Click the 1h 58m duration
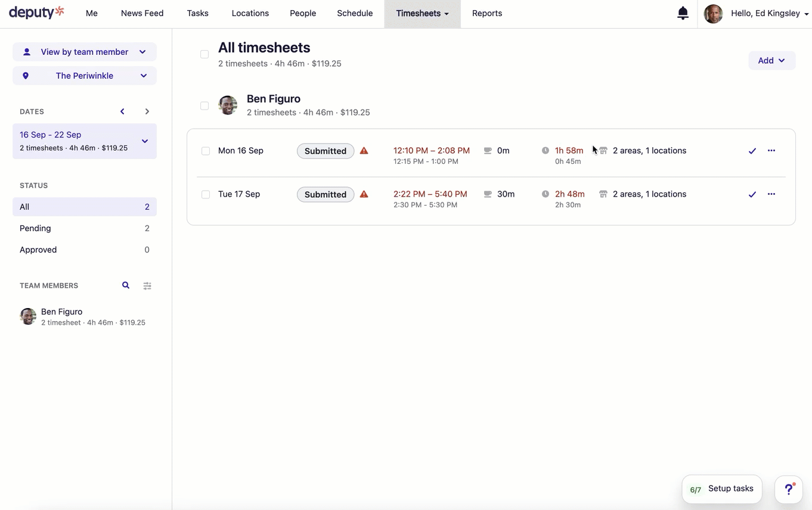Image resolution: width=812 pixels, height=510 pixels. (x=569, y=151)
